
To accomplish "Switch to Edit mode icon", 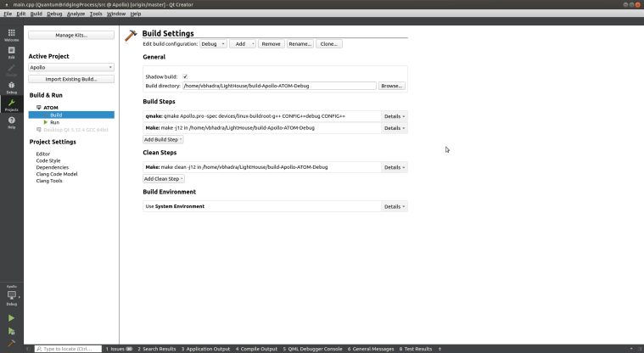I will click(x=11, y=53).
